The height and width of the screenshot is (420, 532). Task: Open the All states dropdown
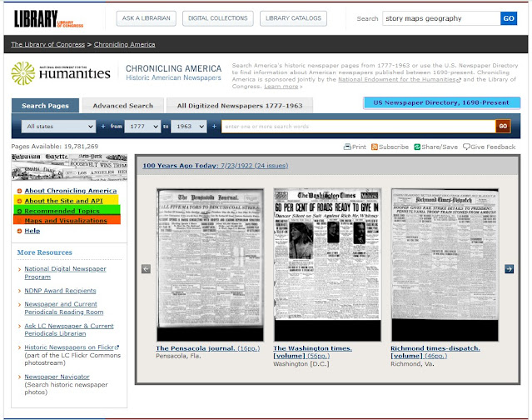(x=59, y=127)
